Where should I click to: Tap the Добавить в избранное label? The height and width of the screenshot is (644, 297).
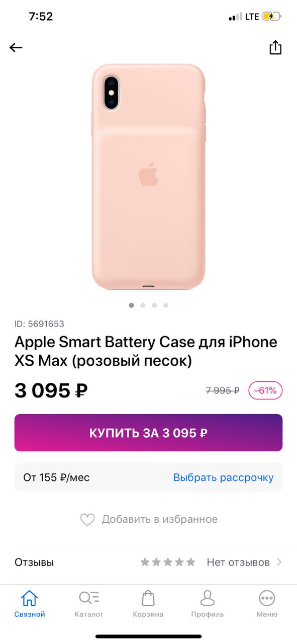point(160,519)
